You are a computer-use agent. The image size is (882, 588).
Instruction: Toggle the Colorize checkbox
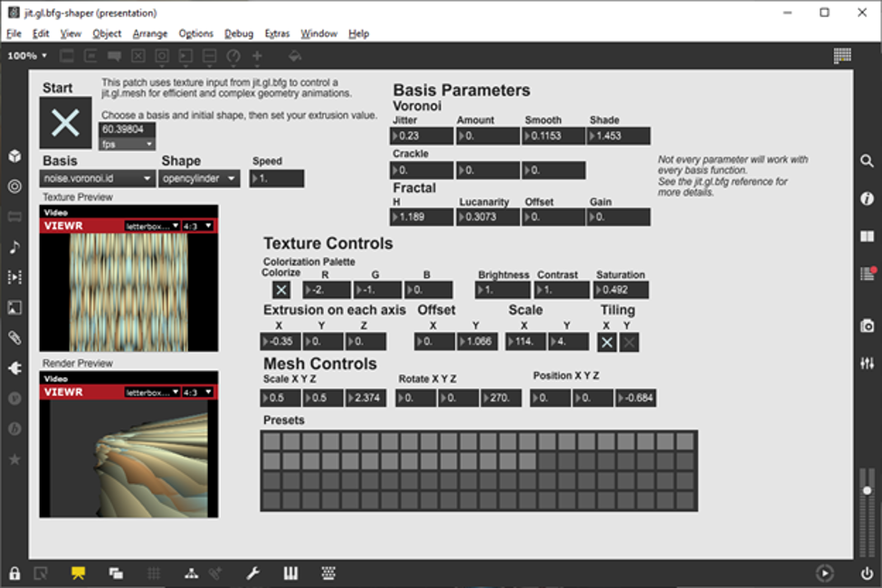[281, 290]
